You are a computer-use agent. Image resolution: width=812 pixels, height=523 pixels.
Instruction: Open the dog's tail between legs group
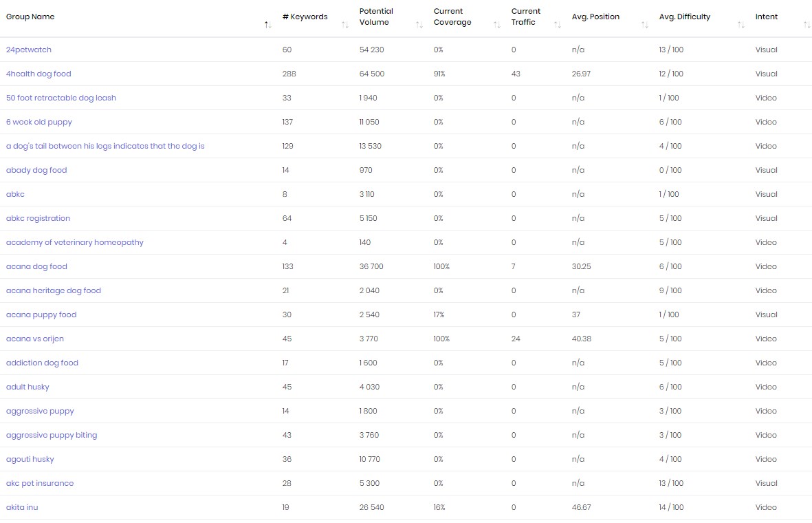click(105, 146)
